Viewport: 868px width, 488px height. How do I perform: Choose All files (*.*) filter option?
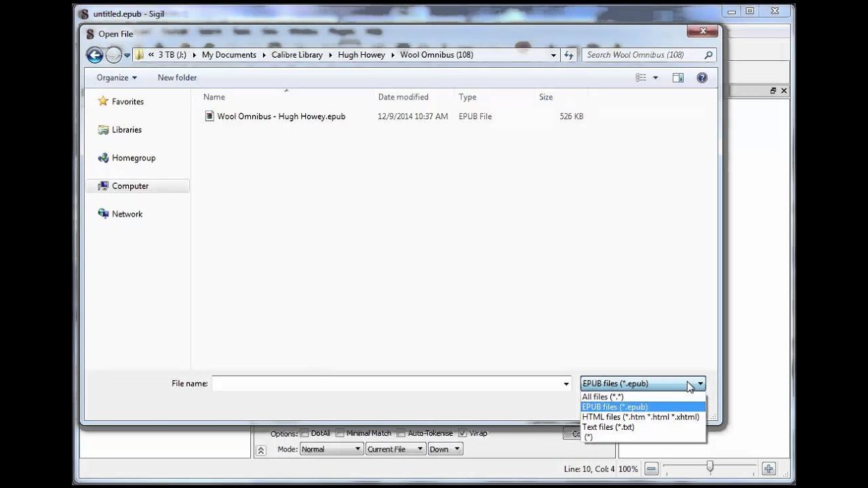point(643,397)
